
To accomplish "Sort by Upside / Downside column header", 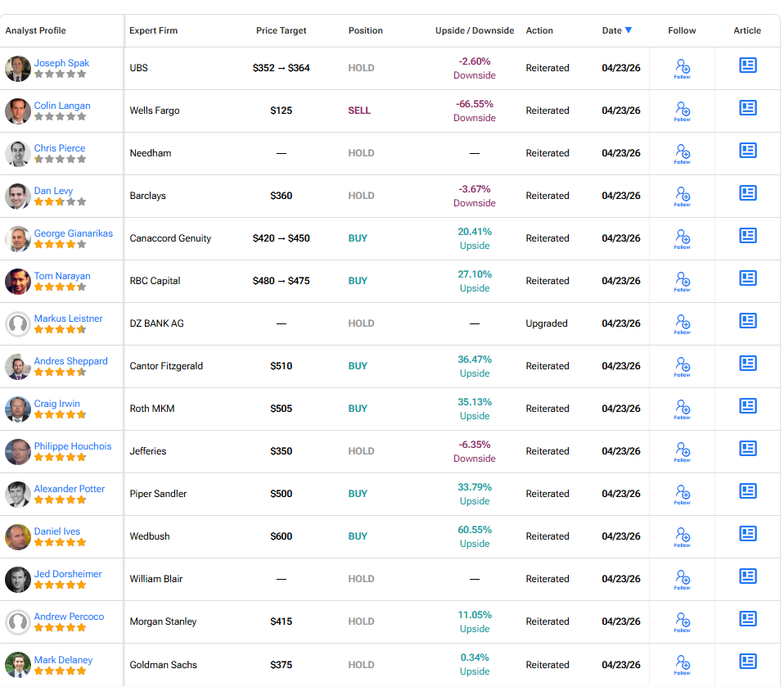I will (x=475, y=31).
